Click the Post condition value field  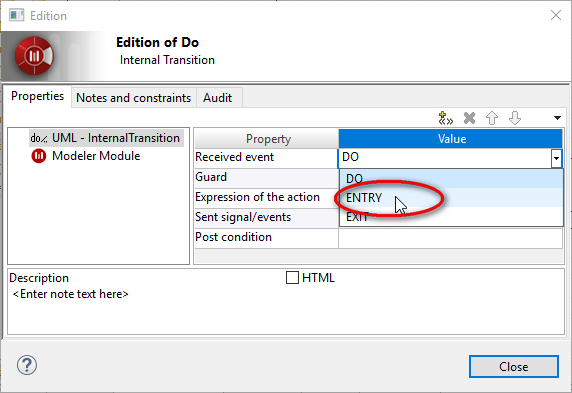coord(451,238)
